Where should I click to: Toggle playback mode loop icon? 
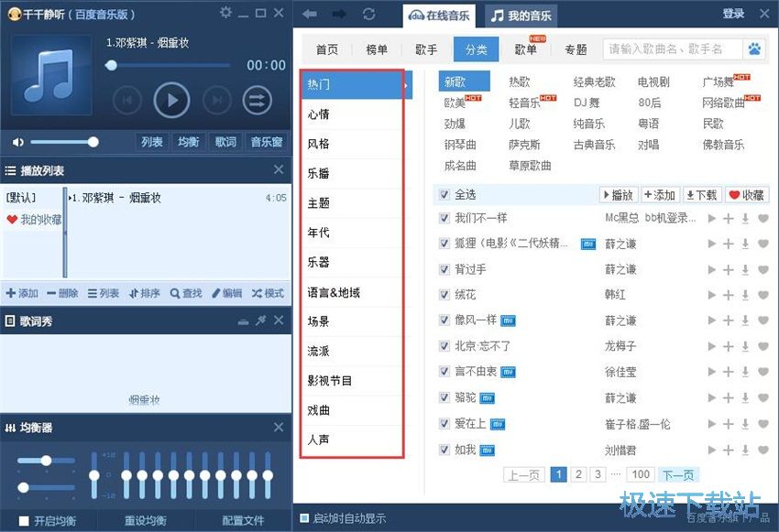tap(257, 101)
